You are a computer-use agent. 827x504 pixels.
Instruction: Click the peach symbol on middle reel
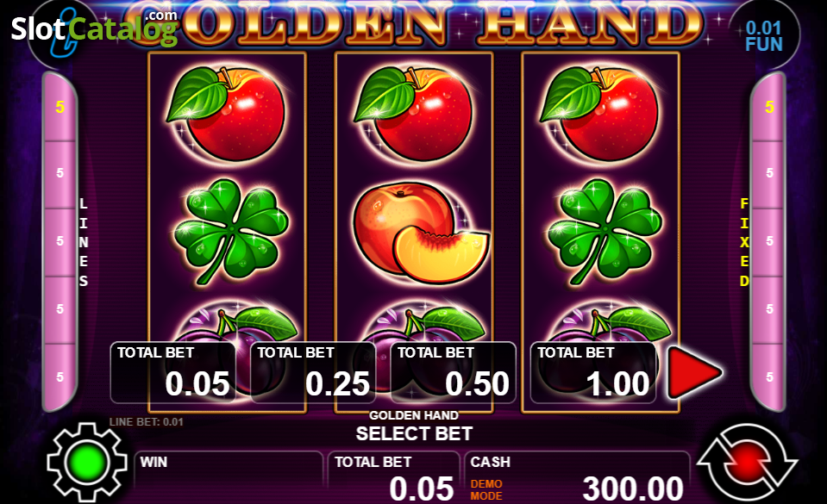420,233
